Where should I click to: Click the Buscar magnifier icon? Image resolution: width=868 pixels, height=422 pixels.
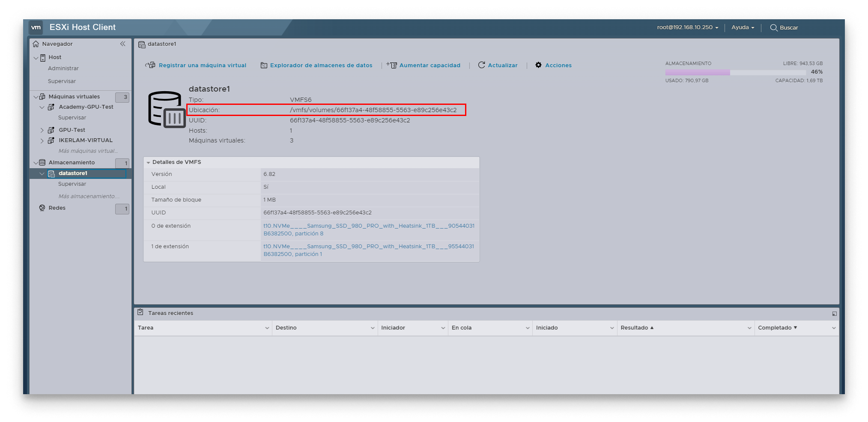point(773,27)
